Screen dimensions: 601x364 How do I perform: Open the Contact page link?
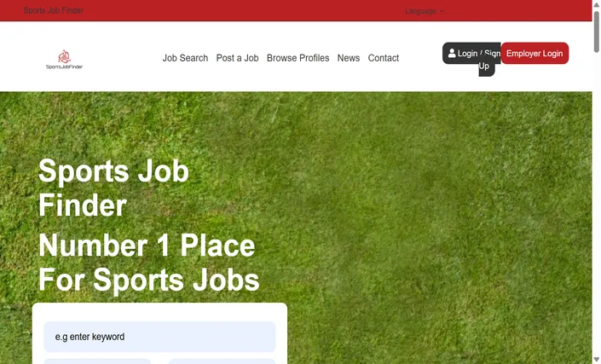coord(384,58)
